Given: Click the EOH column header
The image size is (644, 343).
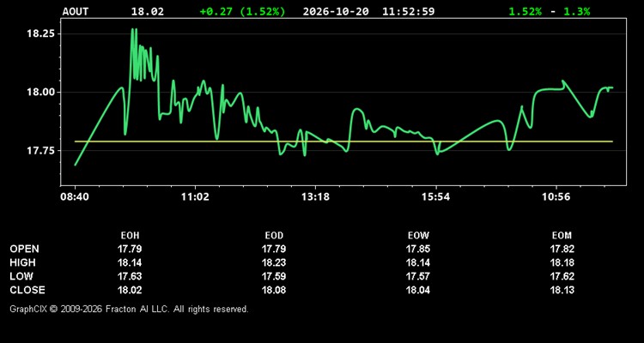Looking at the screenshot, I should pos(130,236).
